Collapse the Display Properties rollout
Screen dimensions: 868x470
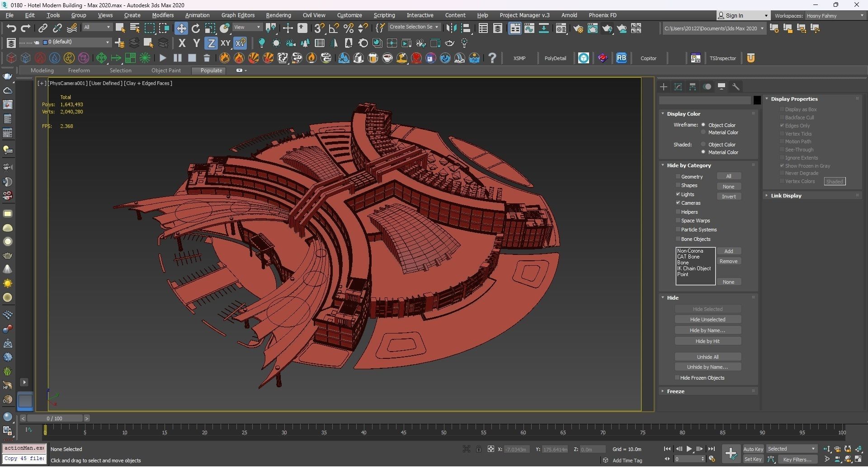point(793,99)
